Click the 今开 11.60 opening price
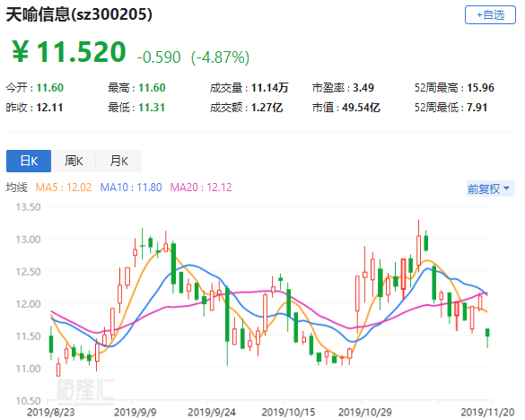 pos(35,88)
